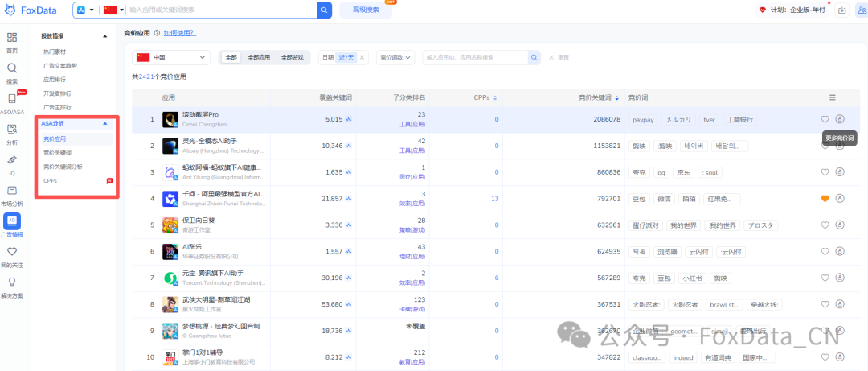868x371 pixels.
Task: Click the 计划: 企业版-年付 plan button
Action: point(792,10)
